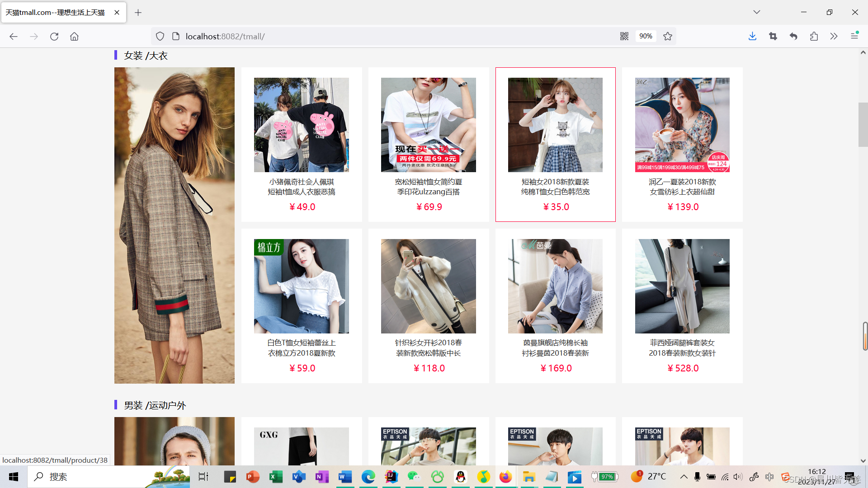This screenshot has height=488, width=868.
Task: Open the volume control in system tray
Action: pos(738,477)
